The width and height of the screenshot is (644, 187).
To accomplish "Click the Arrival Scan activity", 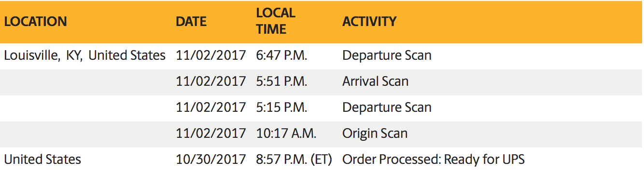I will pyautogui.click(x=375, y=81).
